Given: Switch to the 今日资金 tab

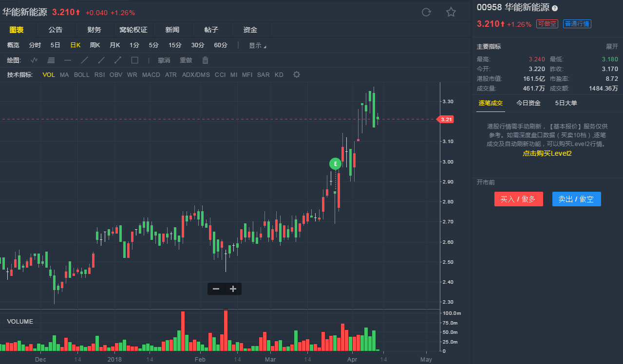Looking at the screenshot, I should coord(528,103).
